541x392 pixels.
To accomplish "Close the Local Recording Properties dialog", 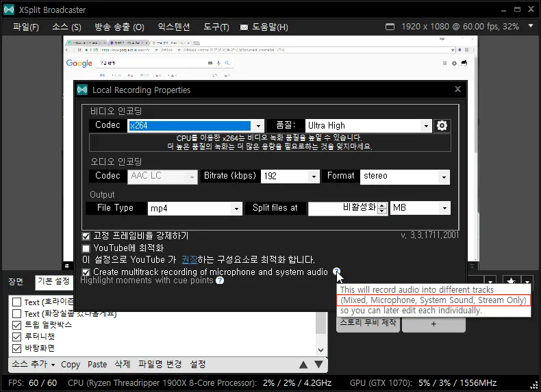I will point(458,90).
